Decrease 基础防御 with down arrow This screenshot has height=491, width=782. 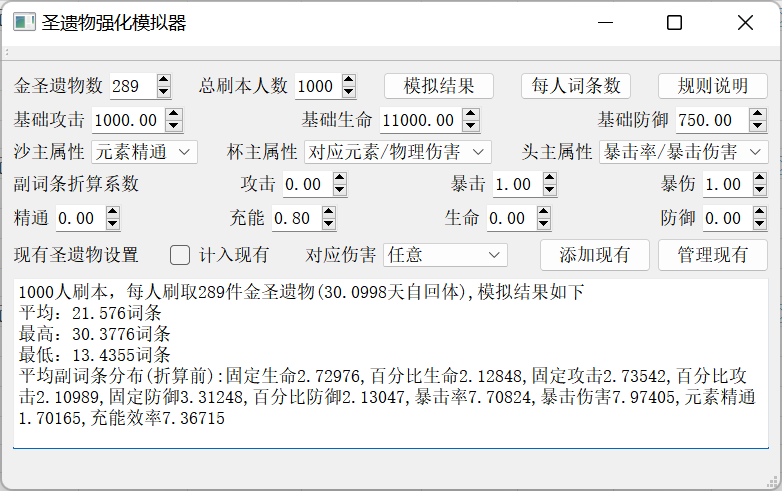[x=758, y=126]
